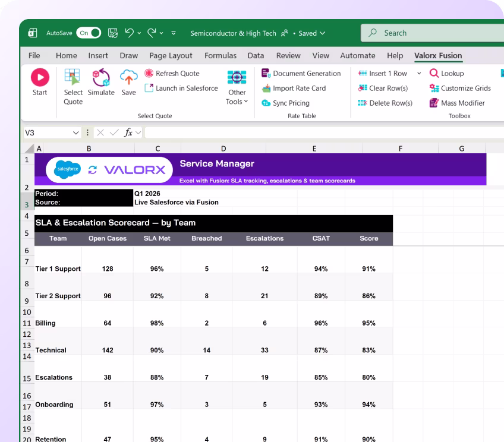
Task: Open the Data tab
Action: tap(256, 56)
